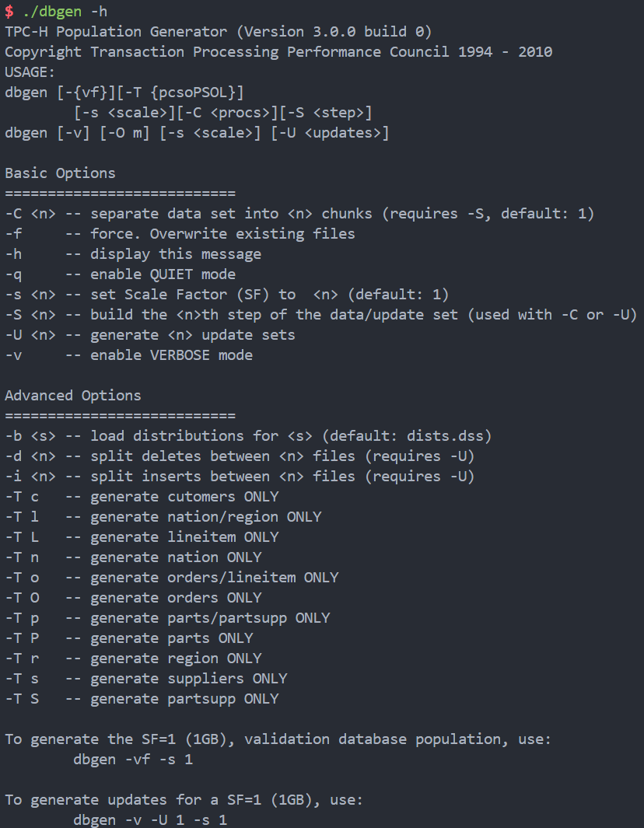Click the '-C <n>' separate chunks line
The width and height of the screenshot is (644, 828).
click(x=299, y=214)
